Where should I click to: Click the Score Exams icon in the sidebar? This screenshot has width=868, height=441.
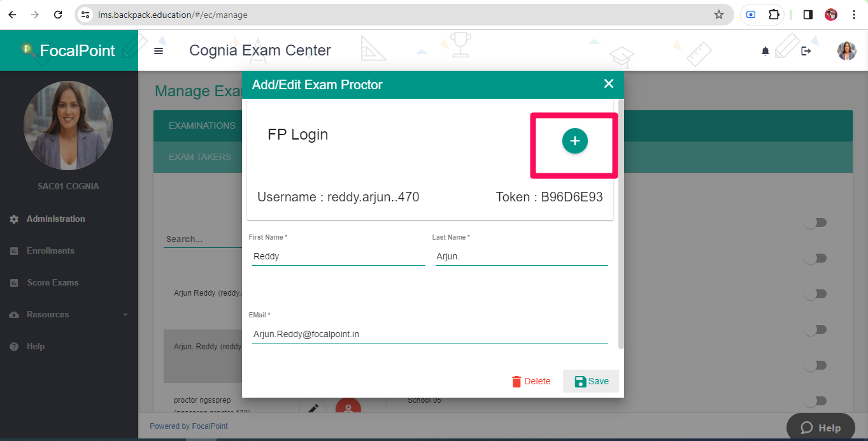tap(14, 283)
